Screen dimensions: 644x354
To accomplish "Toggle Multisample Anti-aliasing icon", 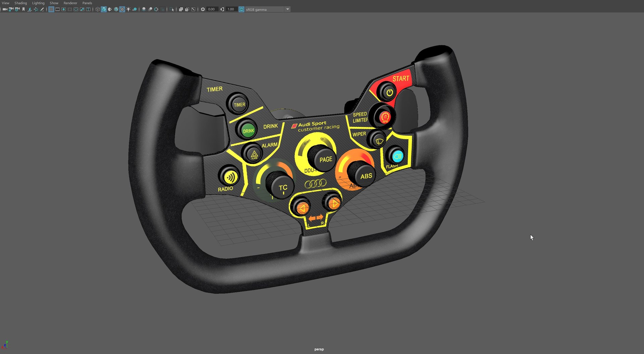I will click(156, 9).
